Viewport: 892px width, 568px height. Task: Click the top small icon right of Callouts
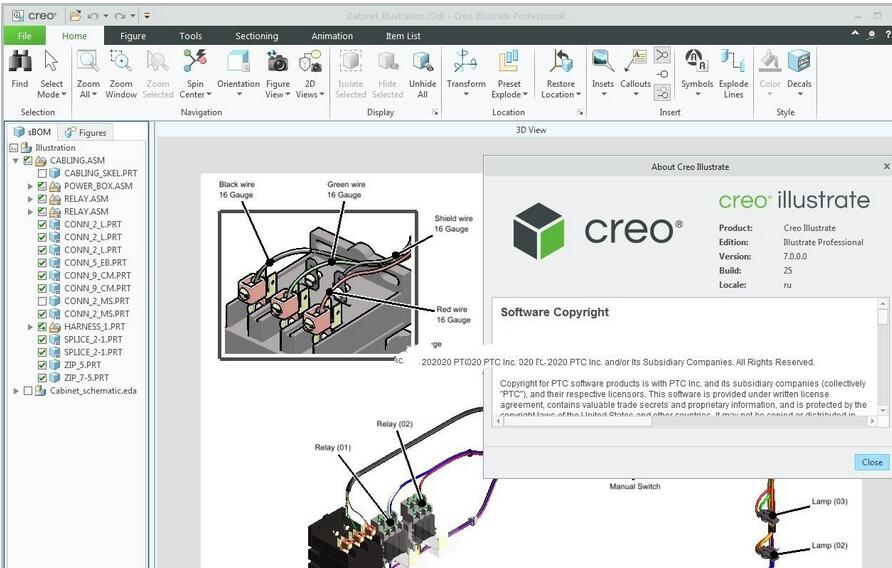tap(662, 55)
